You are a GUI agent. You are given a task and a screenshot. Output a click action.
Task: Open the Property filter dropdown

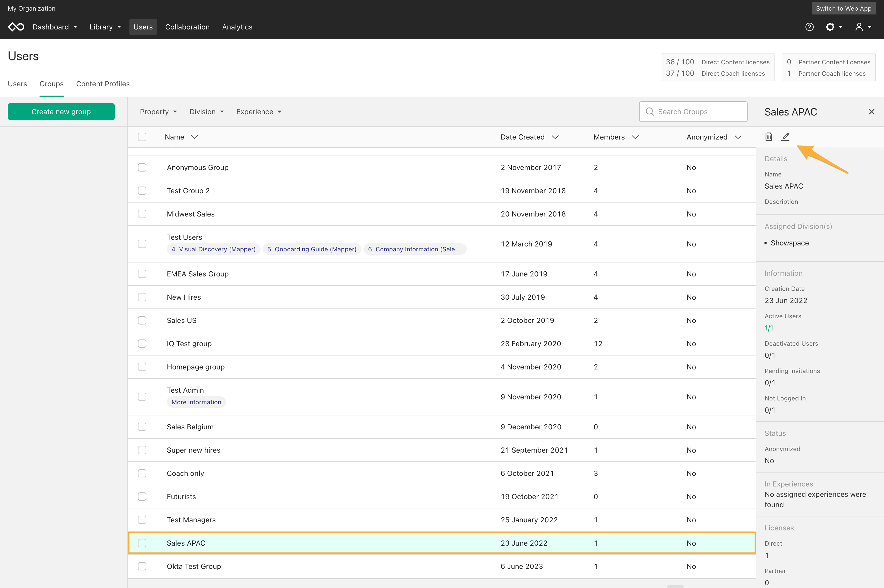158,112
